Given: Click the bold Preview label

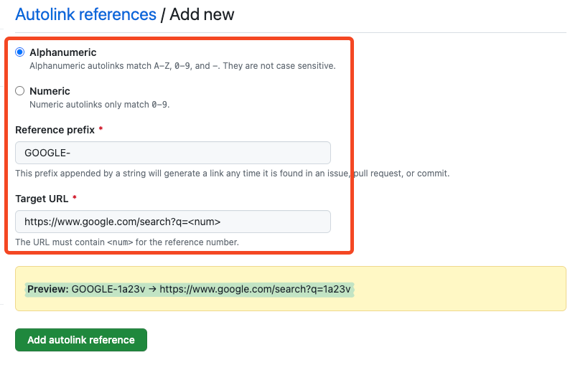Looking at the screenshot, I should (47, 289).
